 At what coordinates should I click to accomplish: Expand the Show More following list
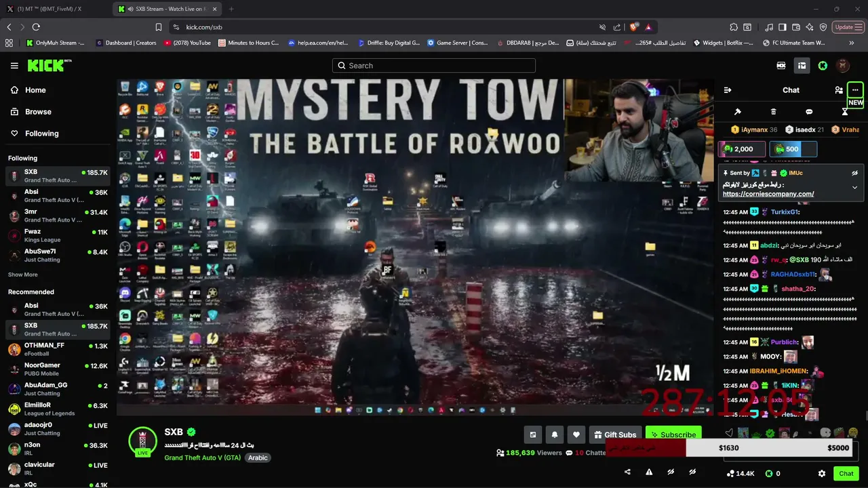click(x=23, y=274)
